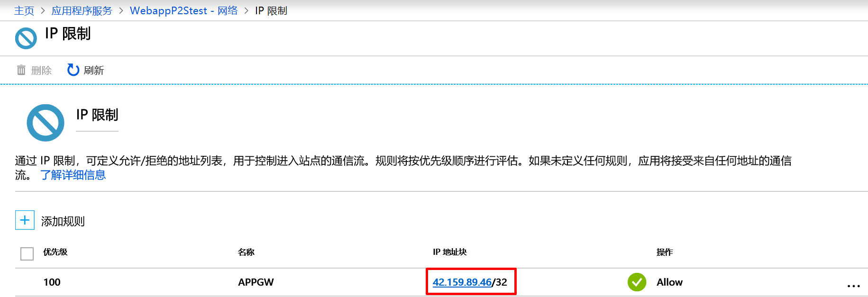Viewport: 868px width, 297px height.
Task: Open IP address 42.159.89.46 link
Action: [x=462, y=282]
